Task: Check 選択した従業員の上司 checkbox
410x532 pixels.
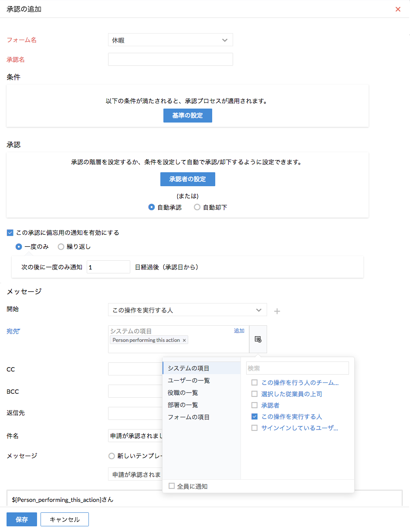Action: (254, 394)
